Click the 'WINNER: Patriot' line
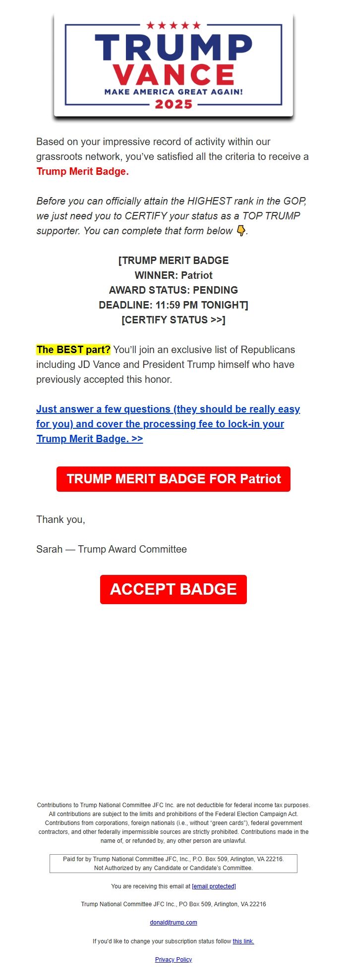Viewport: 347px width, 980px height. coord(173,275)
